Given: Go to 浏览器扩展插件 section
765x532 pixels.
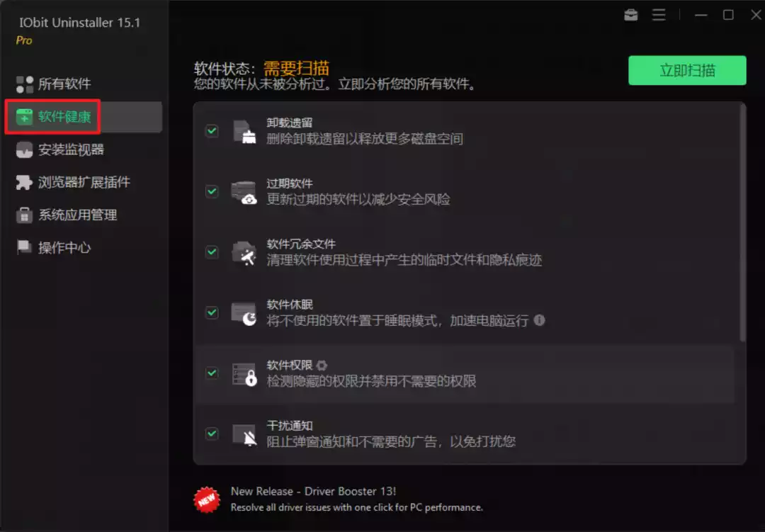Looking at the screenshot, I should pos(84,182).
